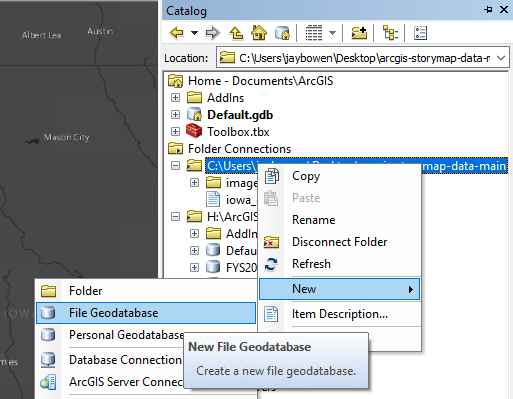Open the view type dropdown arrow
The image size is (513, 399).
click(332, 33)
